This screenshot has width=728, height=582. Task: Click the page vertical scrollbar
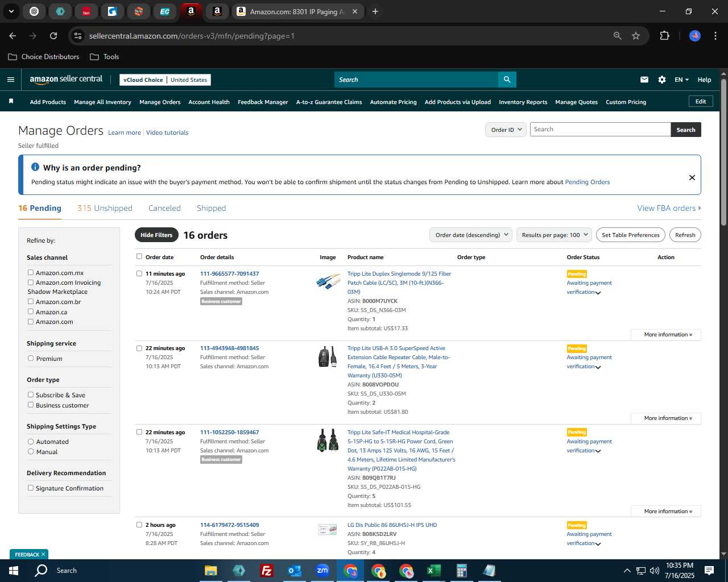tap(723, 153)
